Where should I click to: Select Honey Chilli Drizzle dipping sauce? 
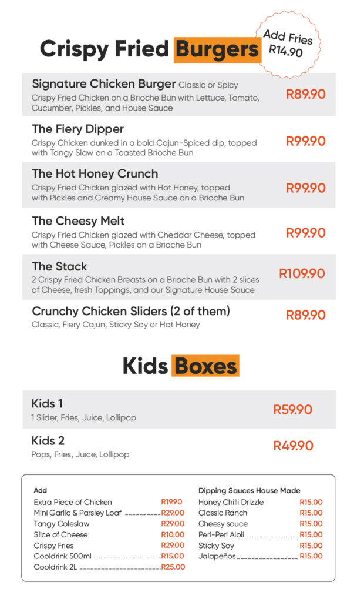(231, 502)
